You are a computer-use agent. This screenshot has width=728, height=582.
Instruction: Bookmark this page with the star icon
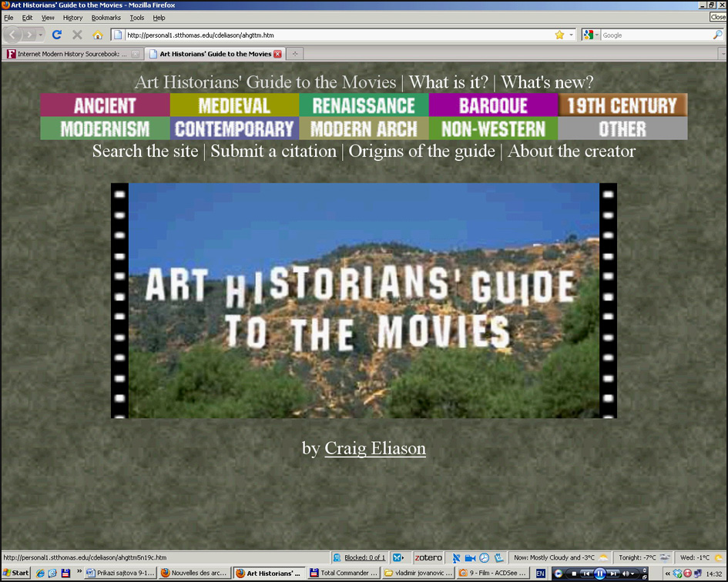(x=559, y=35)
